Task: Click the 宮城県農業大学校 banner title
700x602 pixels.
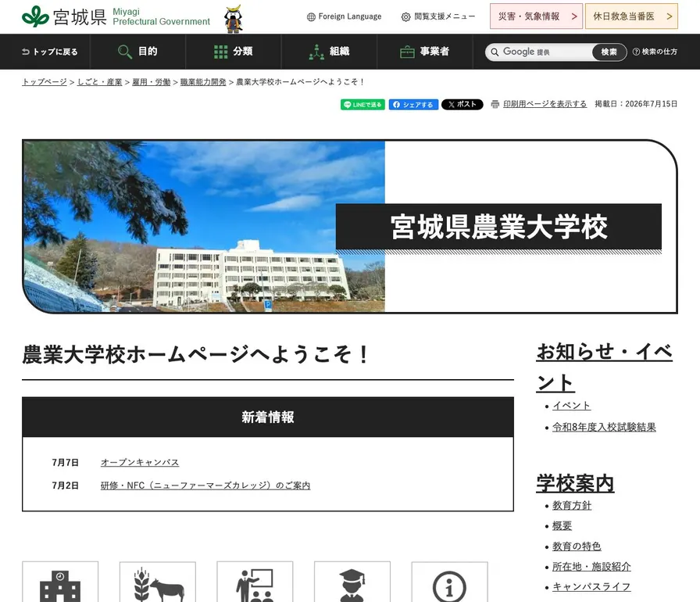Action: (498, 227)
